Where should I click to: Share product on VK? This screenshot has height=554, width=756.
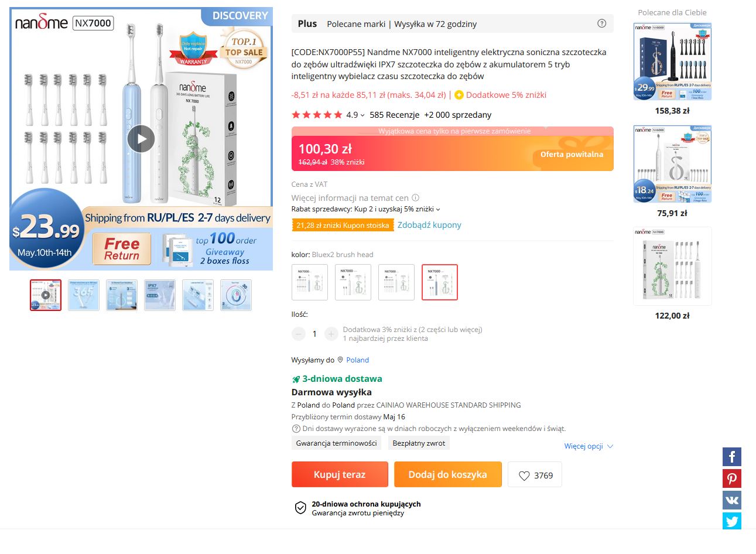(731, 500)
